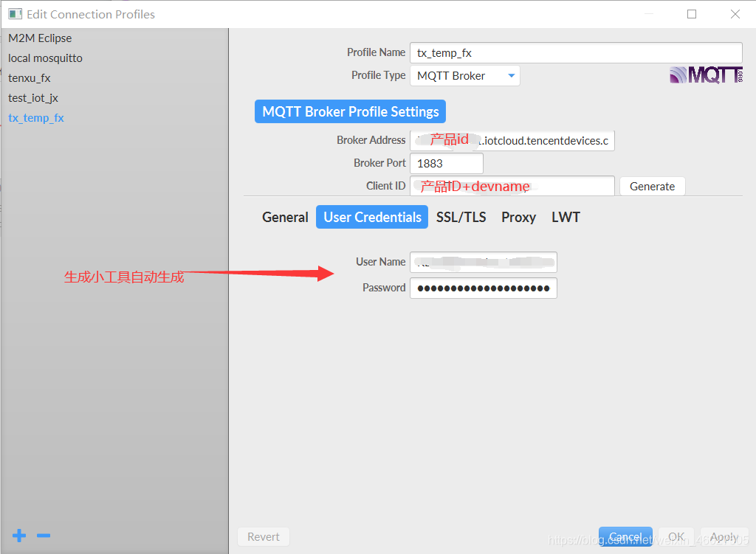Switch to the General tab
Viewport: 756px width, 554px height.
pyautogui.click(x=285, y=218)
